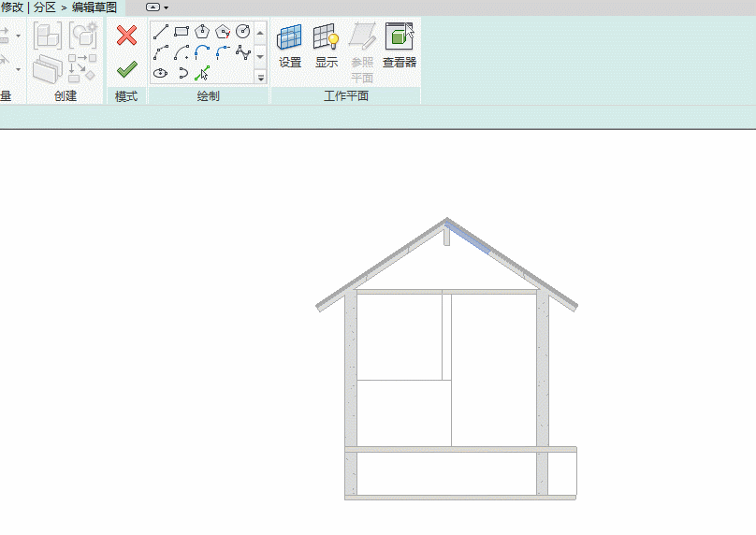Select the Circle draw tool
The height and width of the screenshot is (535, 756).
pyautogui.click(x=243, y=33)
